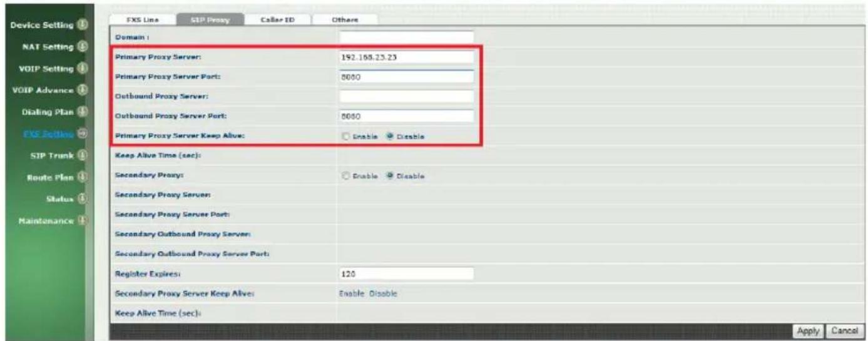Click the Register Expires field
Image resolution: width=868 pixels, height=341 pixels.
coord(406,273)
